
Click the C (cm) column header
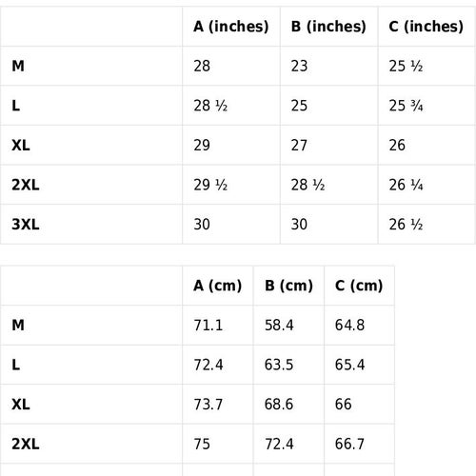pyautogui.click(x=359, y=286)
